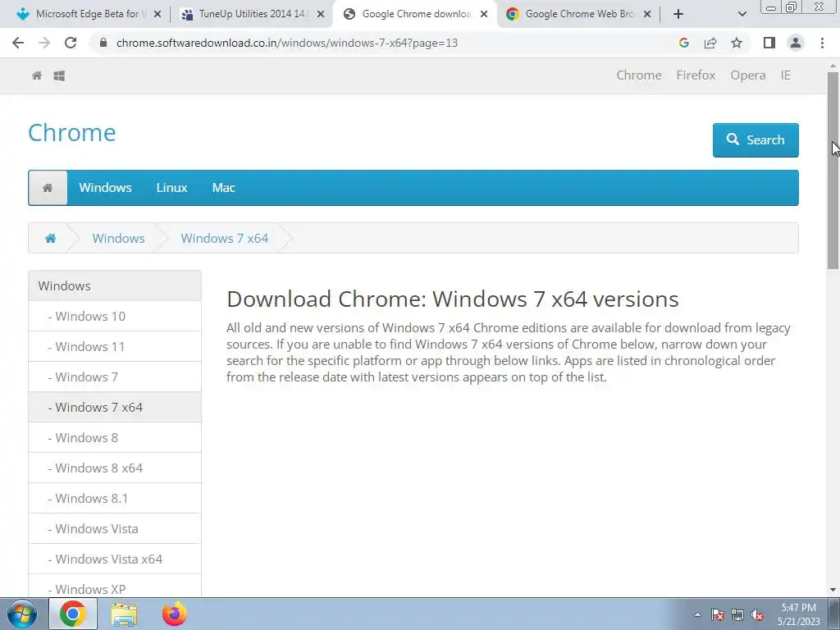Click Chrome icon in taskbar
Image resolution: width=840 pixels, height=630 pixels.
click(73, 614)
